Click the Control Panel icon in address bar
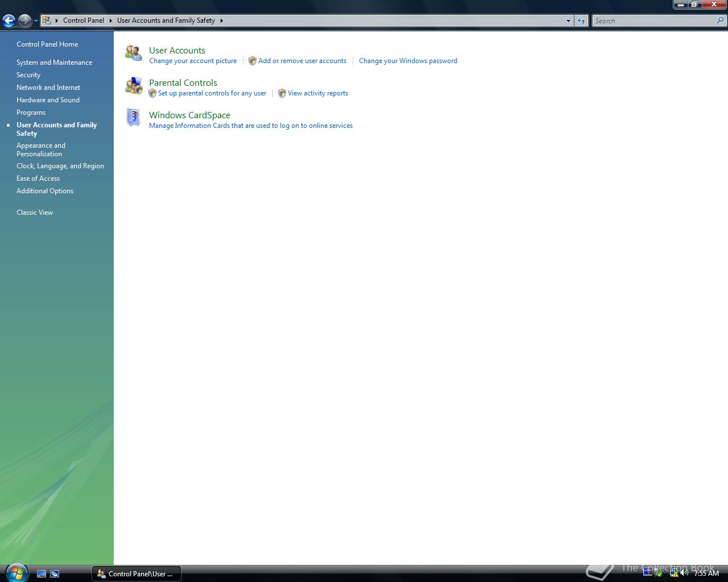Viewport: 728px width, 582px height. pos(47,20)
